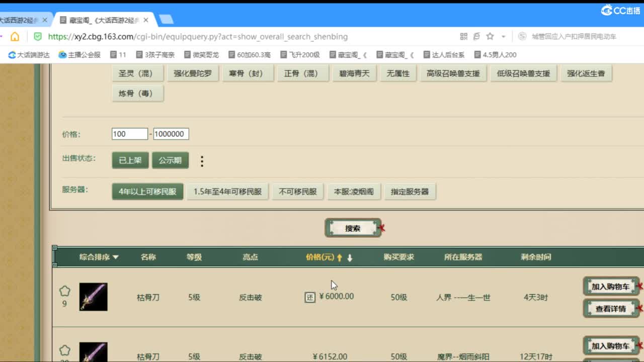This screenshot has width=644, height=362.
Task: Sort price descending with the white down arrow
Action: click(350, 257)
